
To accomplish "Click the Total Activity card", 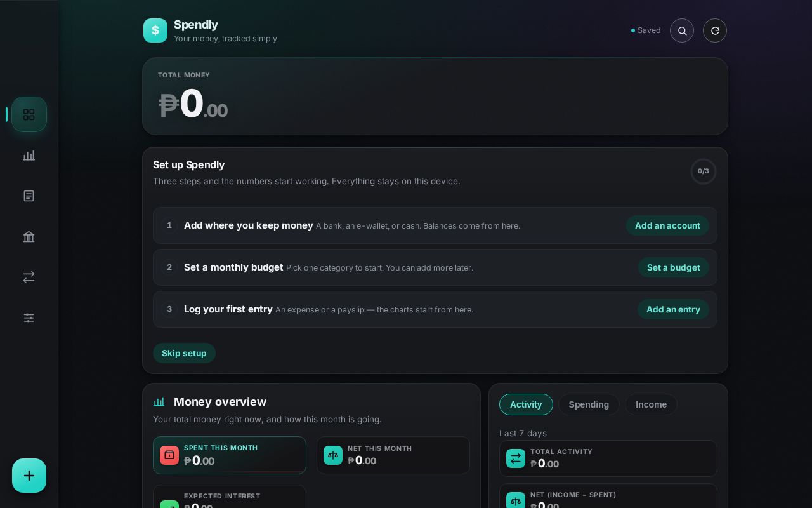I will click(608, 458).
